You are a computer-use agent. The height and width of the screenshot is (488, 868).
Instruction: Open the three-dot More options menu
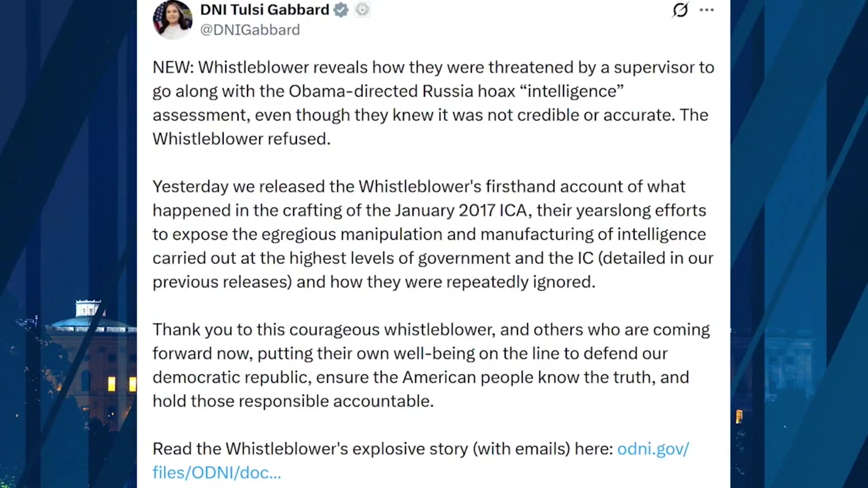tap(707, 10)
